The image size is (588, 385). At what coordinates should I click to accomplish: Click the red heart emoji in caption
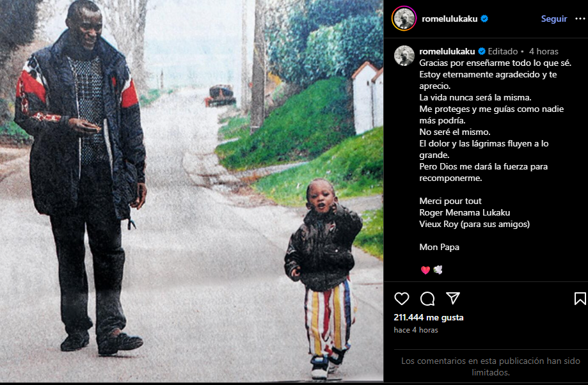click(x=425, y=270)
